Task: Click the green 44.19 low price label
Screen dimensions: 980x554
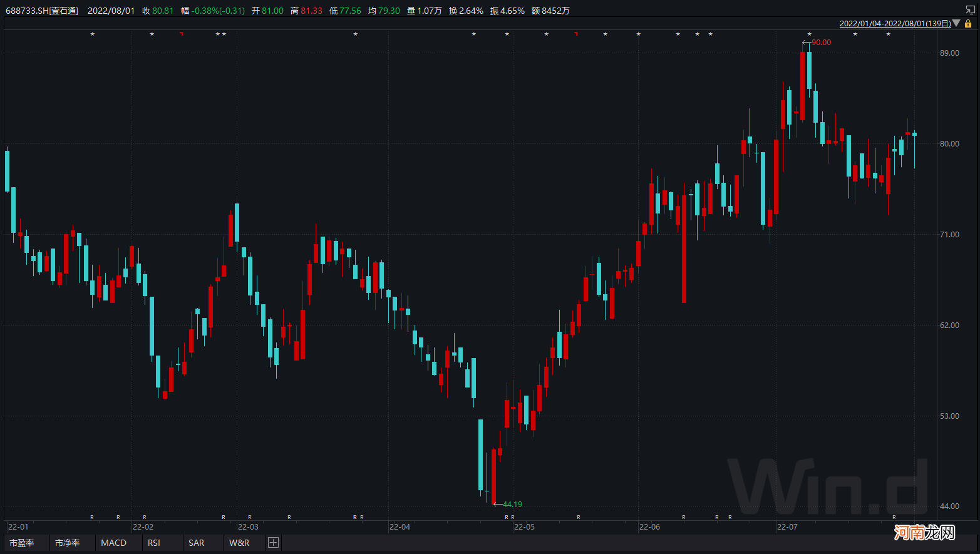Action: pos(512,504)
